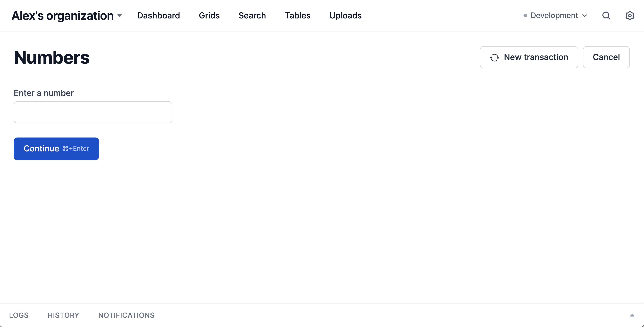The image size is (644, 327).
Task: Open the search magnifier icon
Action: pos(606,15)
